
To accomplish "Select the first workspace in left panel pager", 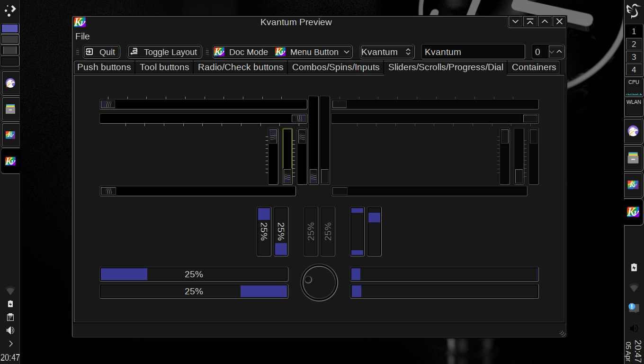I will [10, 28].
